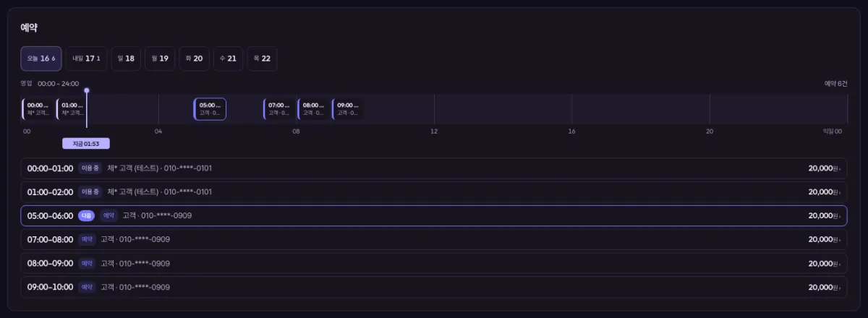868x318 pixels.
Task: Select the 01:00 block on the timeline
Action: 71,109
